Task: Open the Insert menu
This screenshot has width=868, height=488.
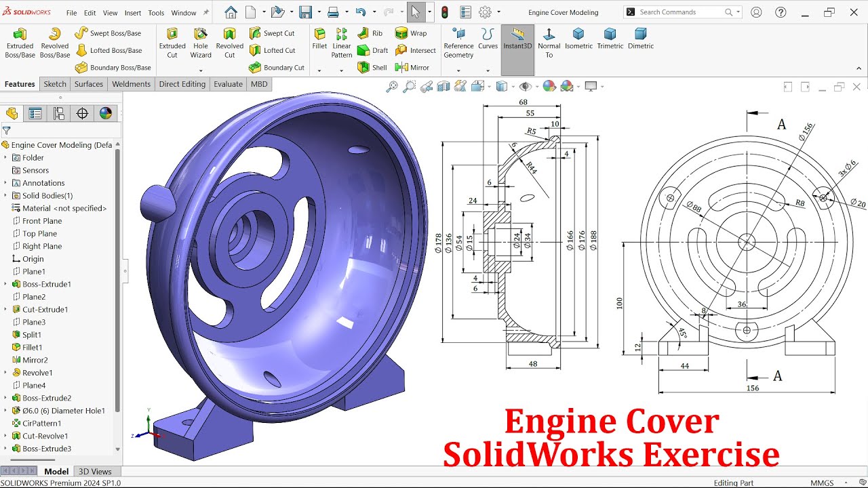Action: click(x=133, y=13)
